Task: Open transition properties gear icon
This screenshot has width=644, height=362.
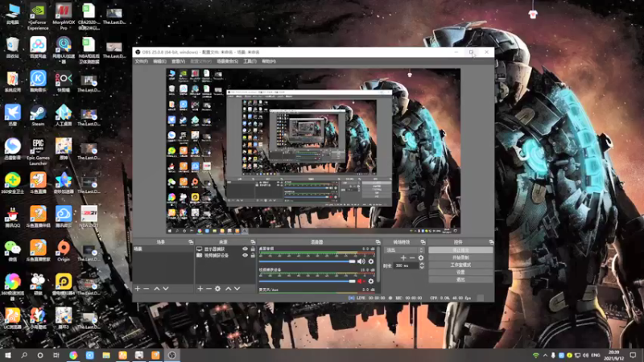Action: (420, 257)
